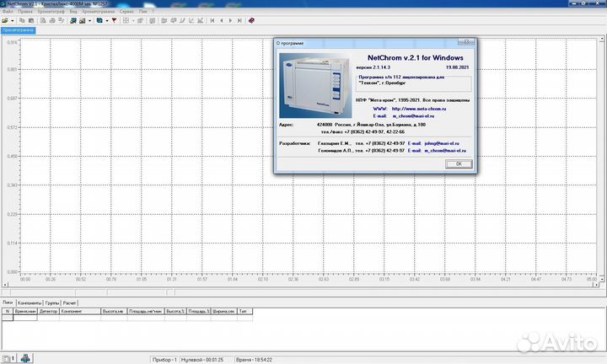Click the Copy toolbar icon
The image size is (607, 364).
click(22, 20)
